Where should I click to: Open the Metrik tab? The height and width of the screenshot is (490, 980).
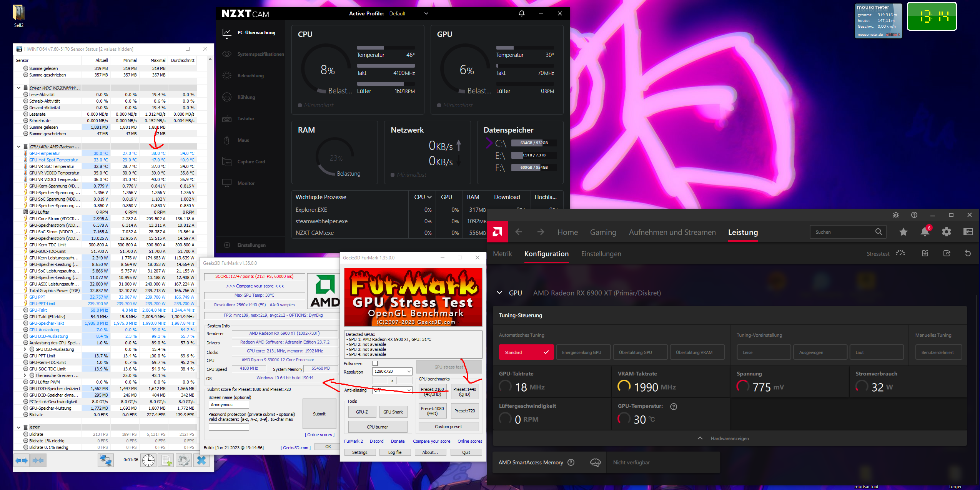point(502,254)
